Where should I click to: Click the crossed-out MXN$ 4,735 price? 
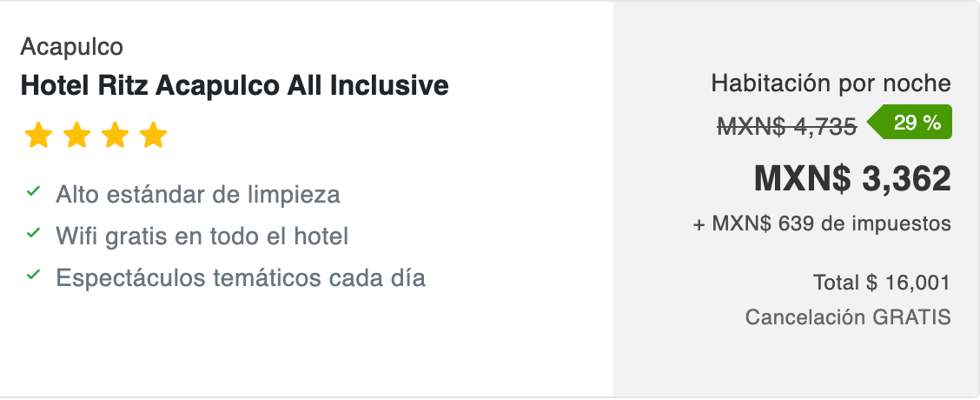click(787, 127)
